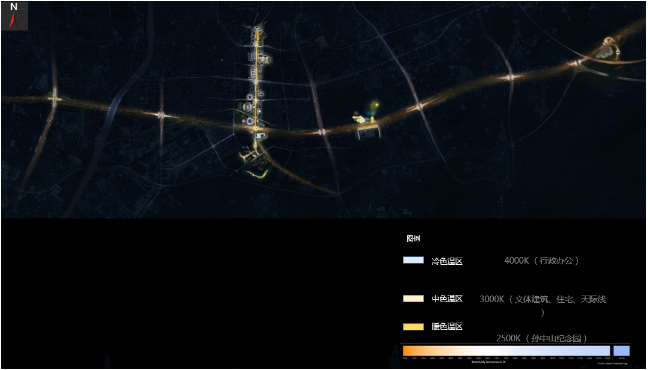
Task: Select the warm color temperature swatch
Action: click(x=413, y=327)
